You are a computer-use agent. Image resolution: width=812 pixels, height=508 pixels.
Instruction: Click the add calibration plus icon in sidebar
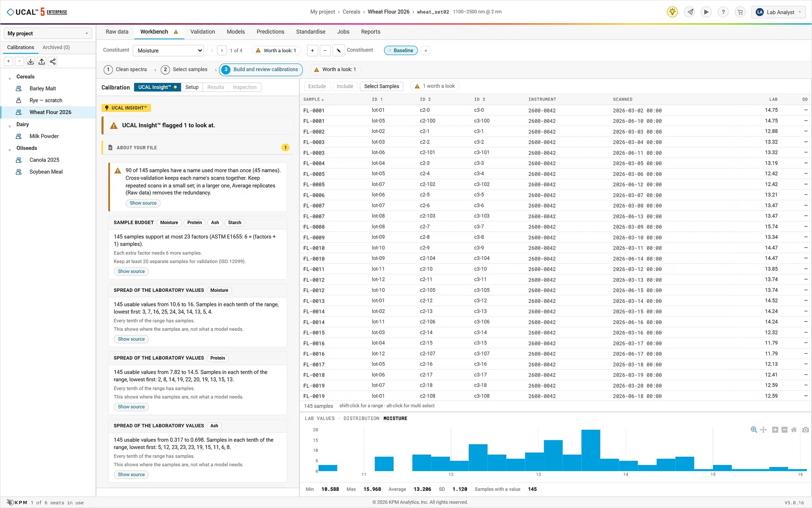9,61
